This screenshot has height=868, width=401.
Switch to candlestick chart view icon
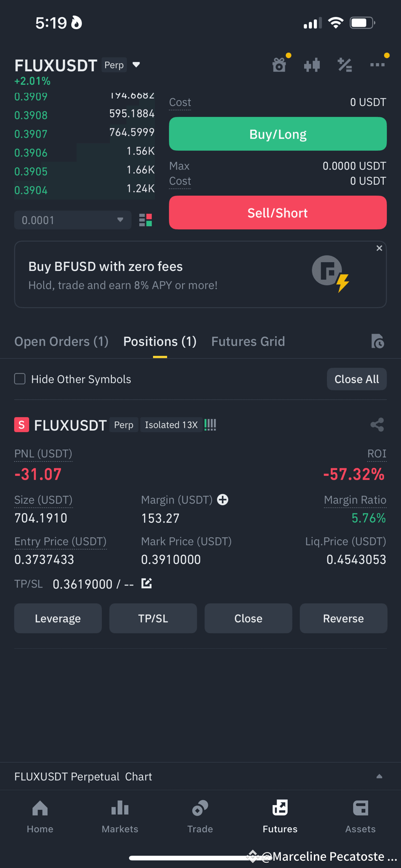(x=312, y=64)
